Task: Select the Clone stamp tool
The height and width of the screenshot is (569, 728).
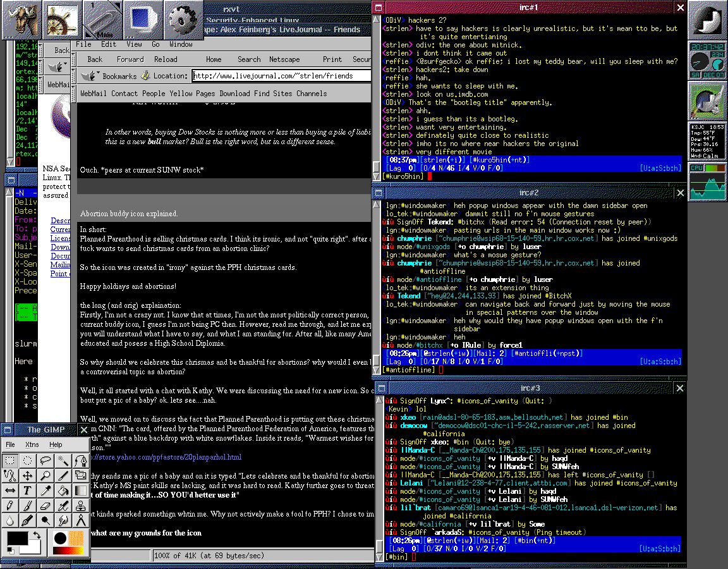Action: [x=81, y=505]
